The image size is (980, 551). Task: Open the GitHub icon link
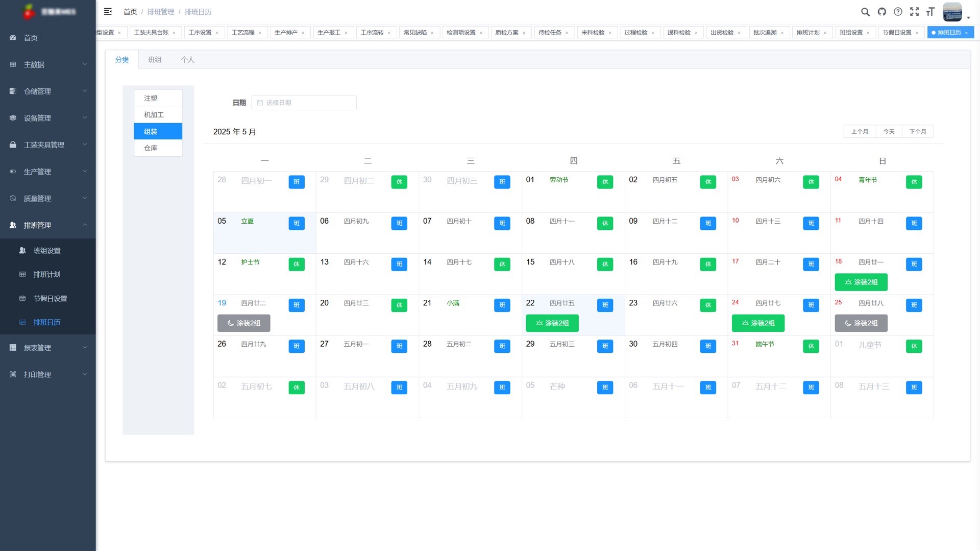(881, 12)
